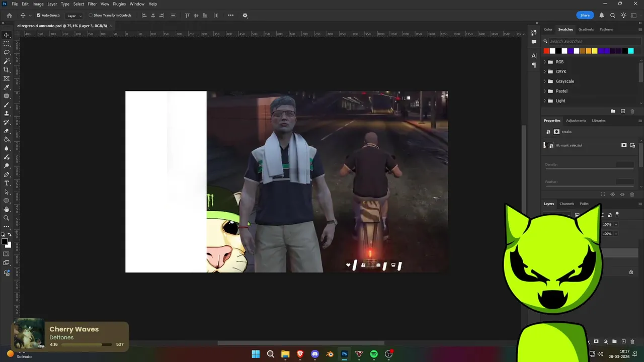Expand the Pastel swatch group
This screenshot has width=644, height=362.
coord(545,91)
